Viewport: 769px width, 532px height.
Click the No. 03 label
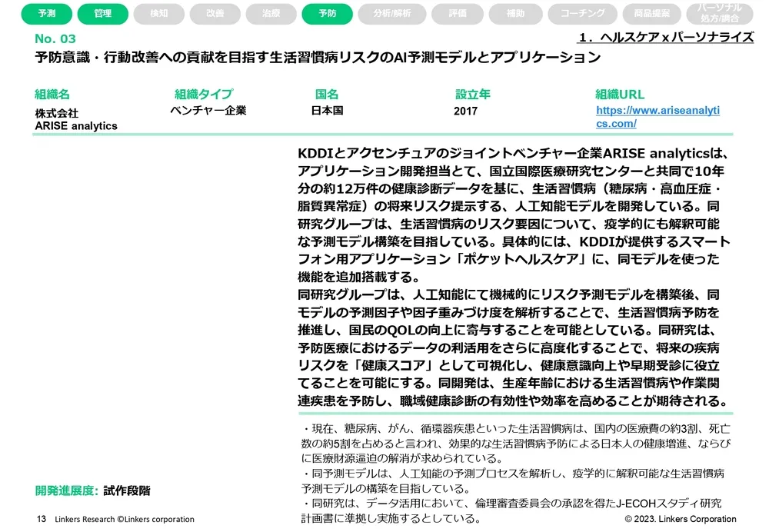55,38
